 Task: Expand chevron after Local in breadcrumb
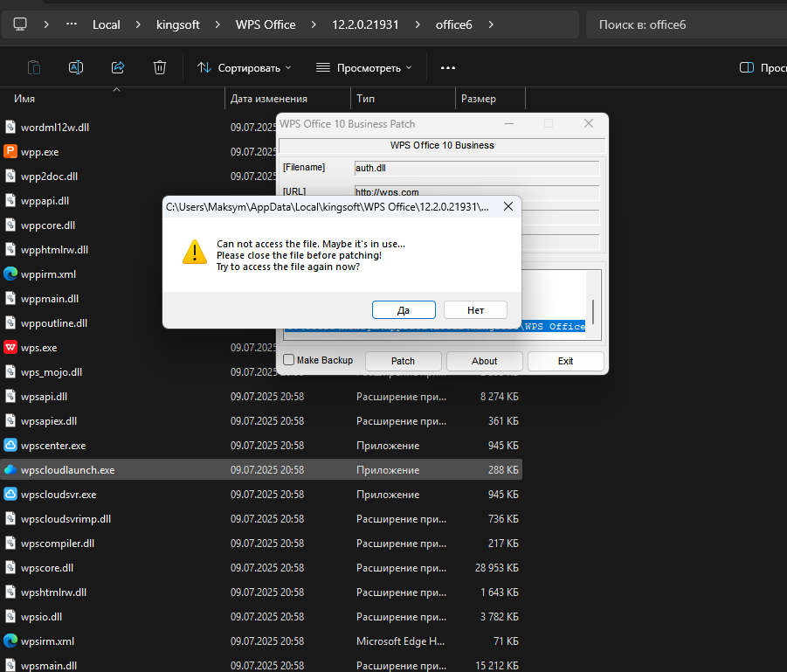(138, 24)
